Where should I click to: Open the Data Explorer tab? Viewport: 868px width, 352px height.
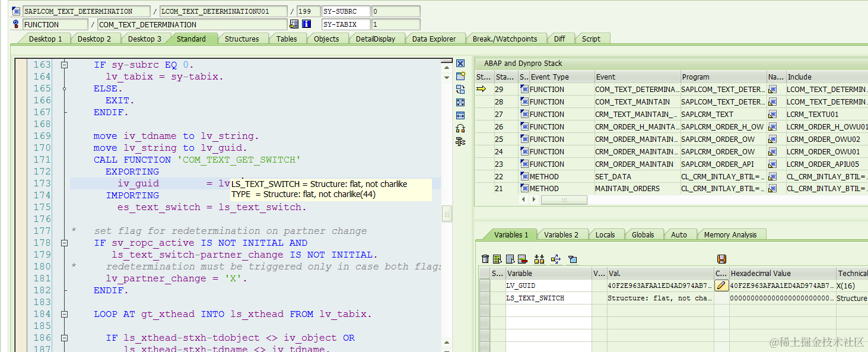click(x=434, y=39)
